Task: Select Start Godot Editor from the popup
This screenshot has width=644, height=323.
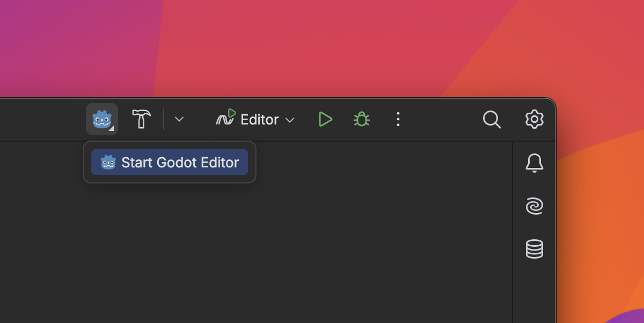Action: (170, 162)
